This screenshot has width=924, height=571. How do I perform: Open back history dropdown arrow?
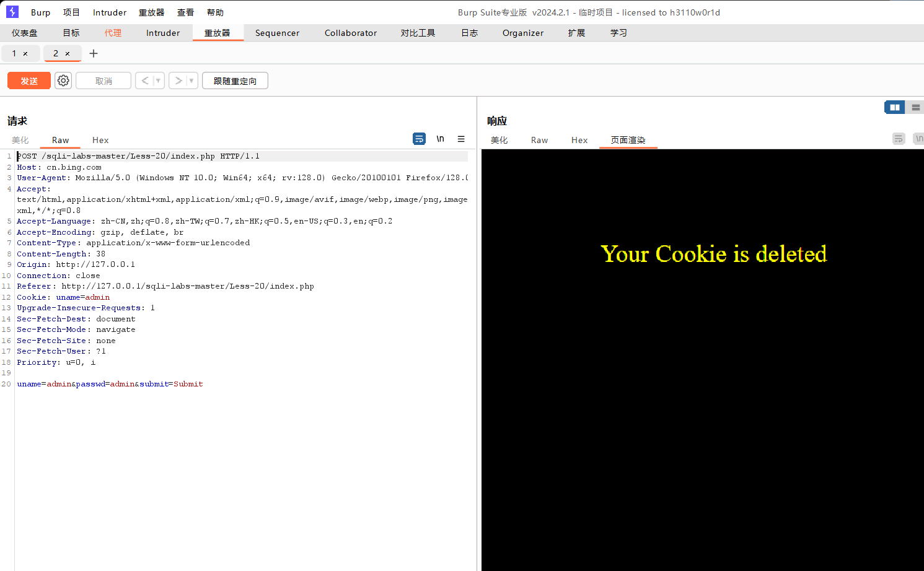coord(159,81)
